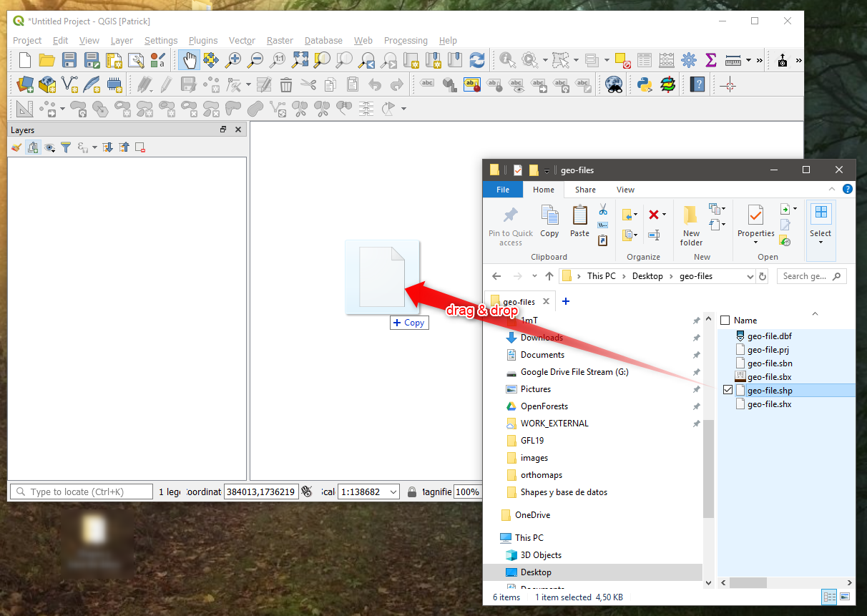Click the filter legend funnel icon
867x616 pixels.
66,147
